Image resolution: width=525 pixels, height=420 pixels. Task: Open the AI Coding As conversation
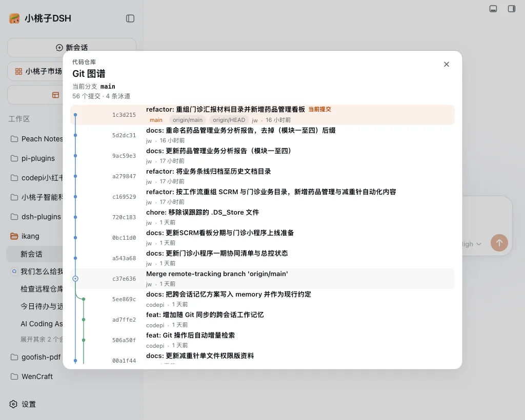[x=42, y=324]
